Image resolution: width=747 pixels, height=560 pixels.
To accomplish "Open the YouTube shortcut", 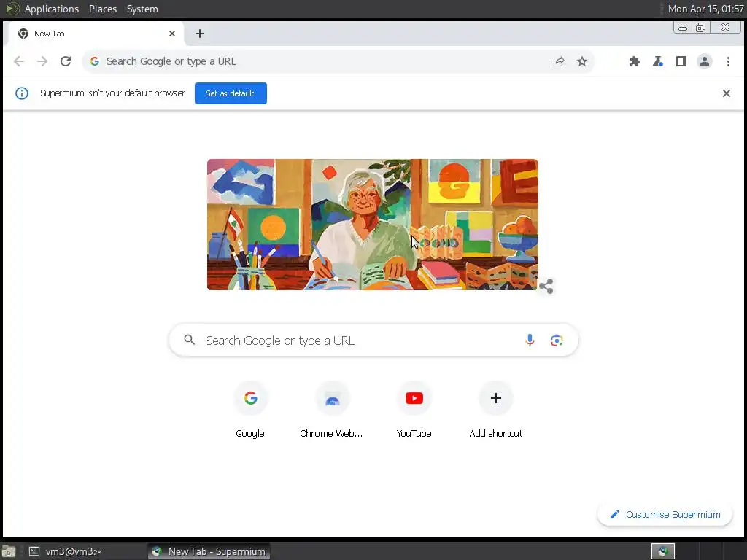I will [x=414, y=410].
